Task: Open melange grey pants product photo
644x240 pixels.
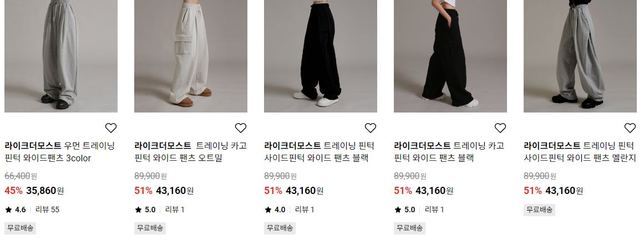Action: point(580,56)
